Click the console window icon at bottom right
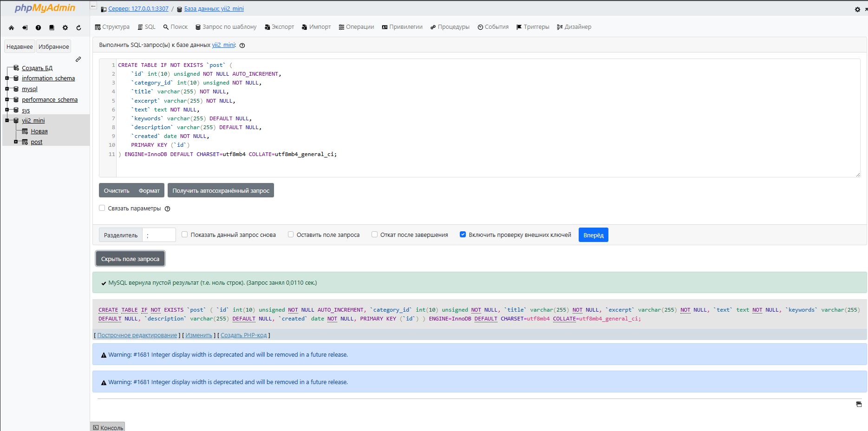This screenshot has width=868, height=431. (859, 405)
